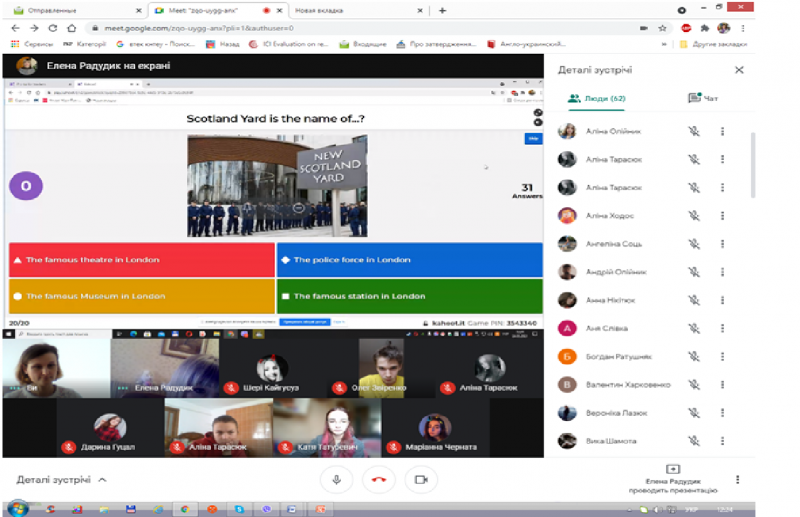This screenshot has width=800, height=517.
Task: Open options menu for Анна Нікітюк
Action: coord(722,300)
